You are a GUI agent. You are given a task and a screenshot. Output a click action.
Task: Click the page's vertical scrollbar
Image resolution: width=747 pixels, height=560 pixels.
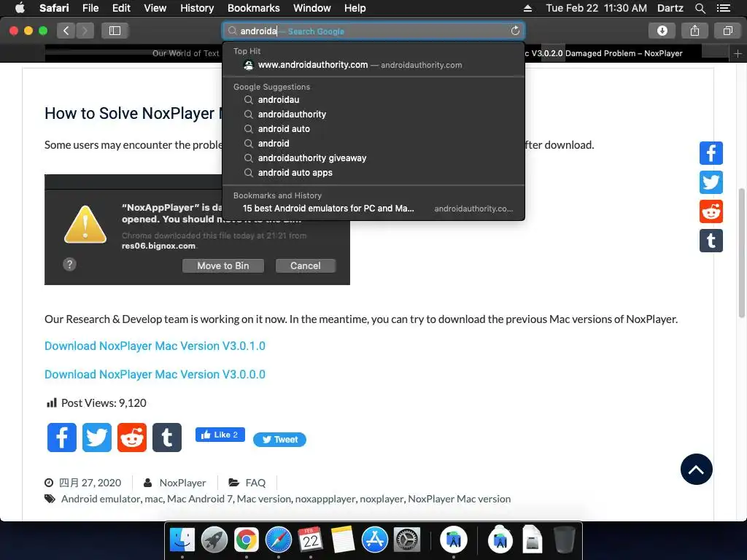coord(741,253)
